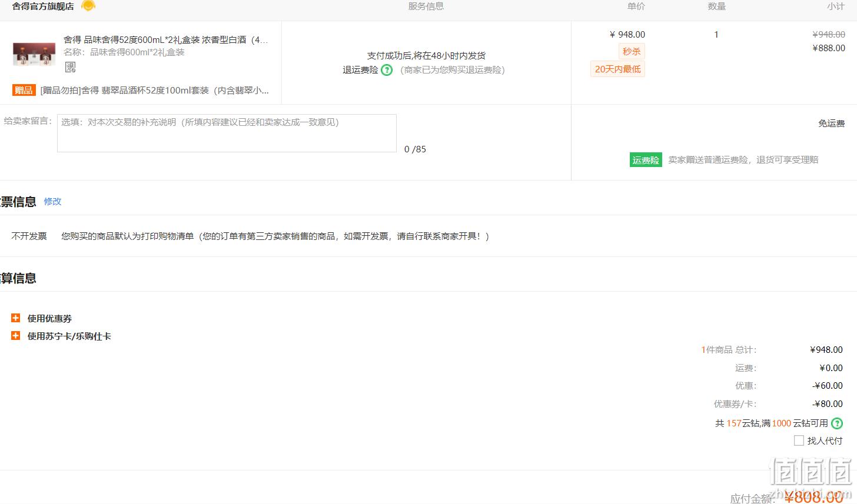
Task: Click the 退运费险 service label
Action: point(360,70)
